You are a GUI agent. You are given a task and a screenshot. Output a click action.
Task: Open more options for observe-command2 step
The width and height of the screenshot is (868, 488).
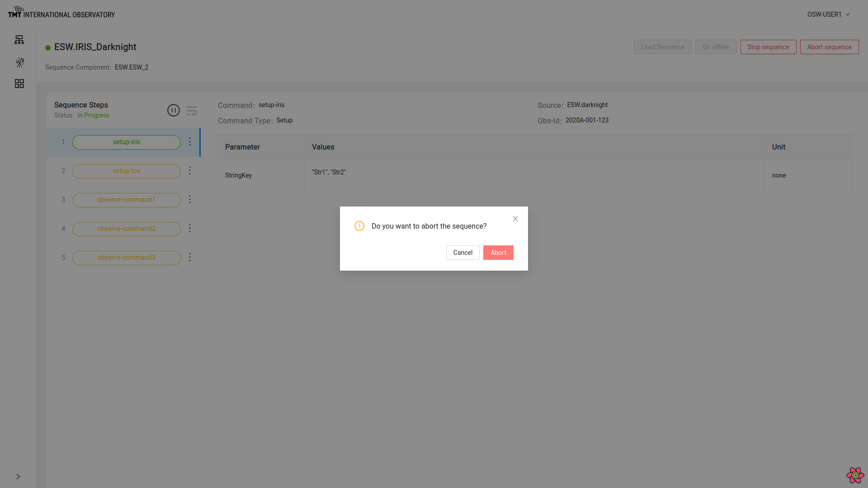pyautogui.click(x=190, y=229)
